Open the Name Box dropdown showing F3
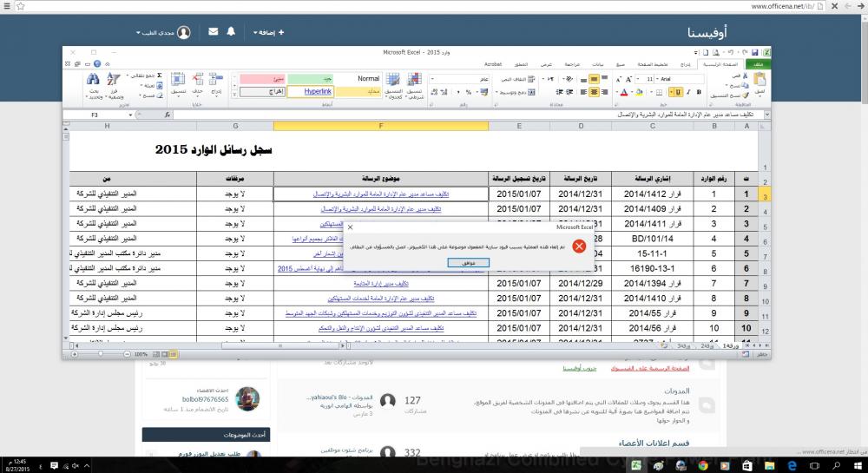Viewport: 868px width, 473px height. click(131, 115)
